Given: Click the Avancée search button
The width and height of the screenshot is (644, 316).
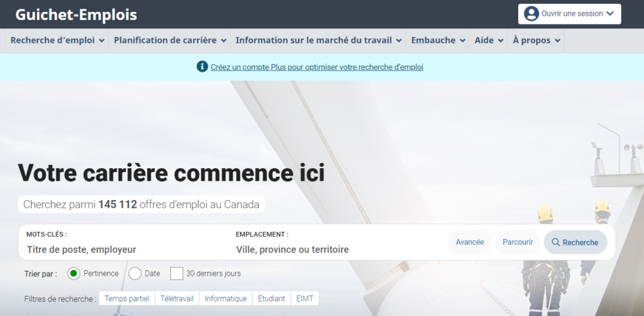Looking at the screenshot, I should [470, 242].
